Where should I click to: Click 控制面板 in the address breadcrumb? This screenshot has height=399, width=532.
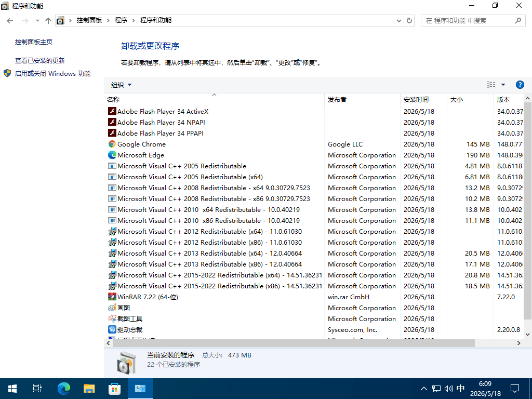89,20
